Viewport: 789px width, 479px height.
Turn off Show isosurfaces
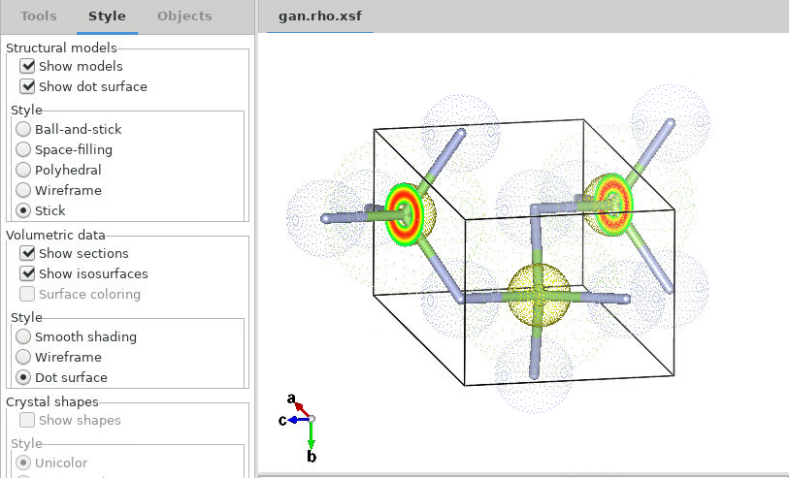point(28,274)
